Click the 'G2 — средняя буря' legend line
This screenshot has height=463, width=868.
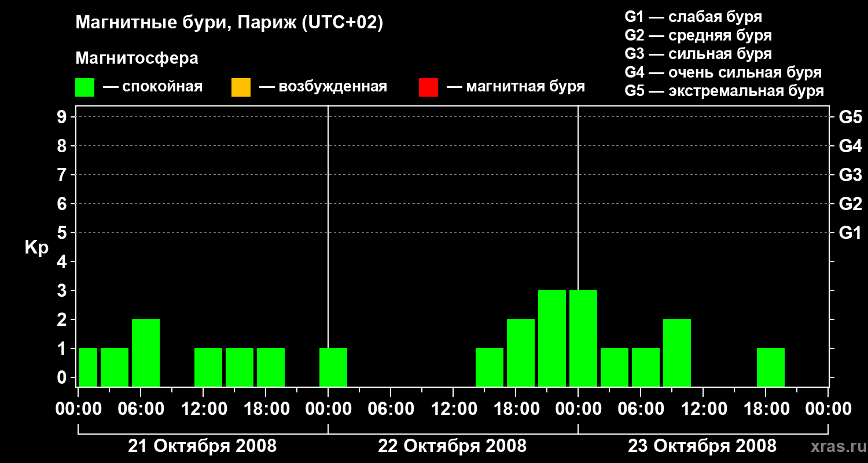click(x=698, y=35)
